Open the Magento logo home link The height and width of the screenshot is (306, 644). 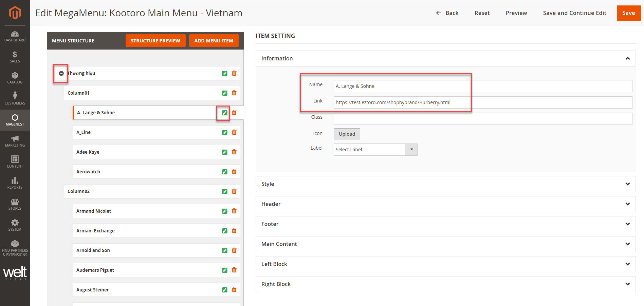[15, 13]
